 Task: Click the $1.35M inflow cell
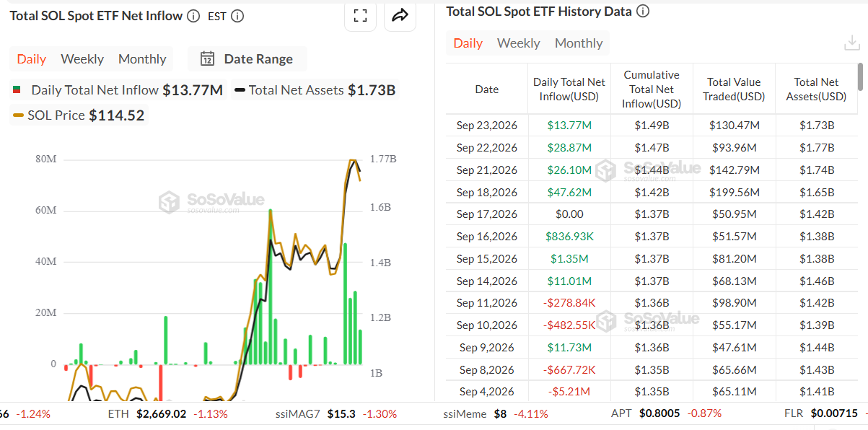pyautogui.click(x=570, y=259)
